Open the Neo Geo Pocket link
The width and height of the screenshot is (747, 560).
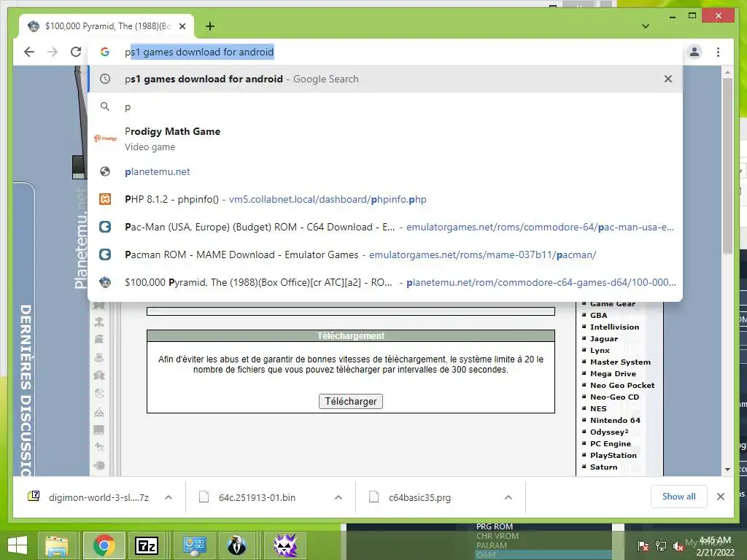[x=622, y=385]
